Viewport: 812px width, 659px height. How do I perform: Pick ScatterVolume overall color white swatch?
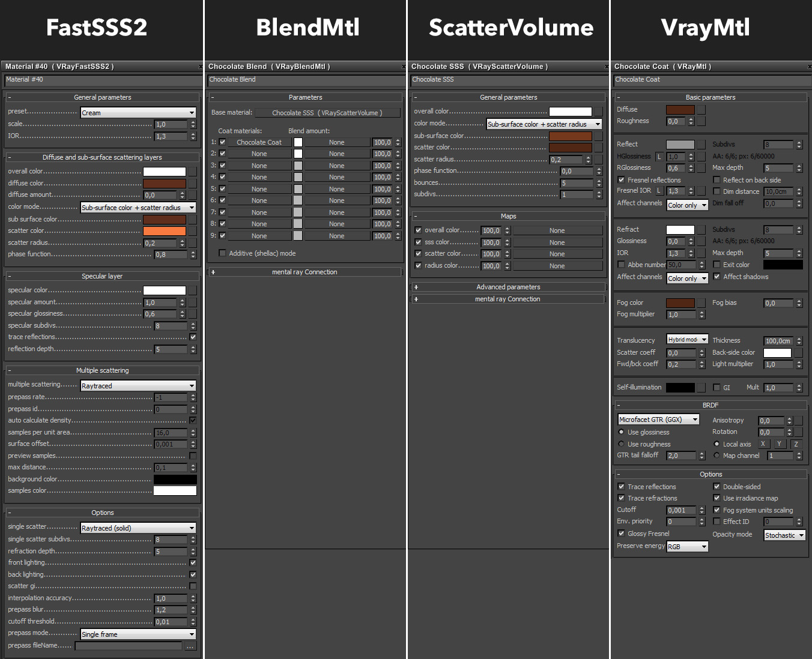571,112
